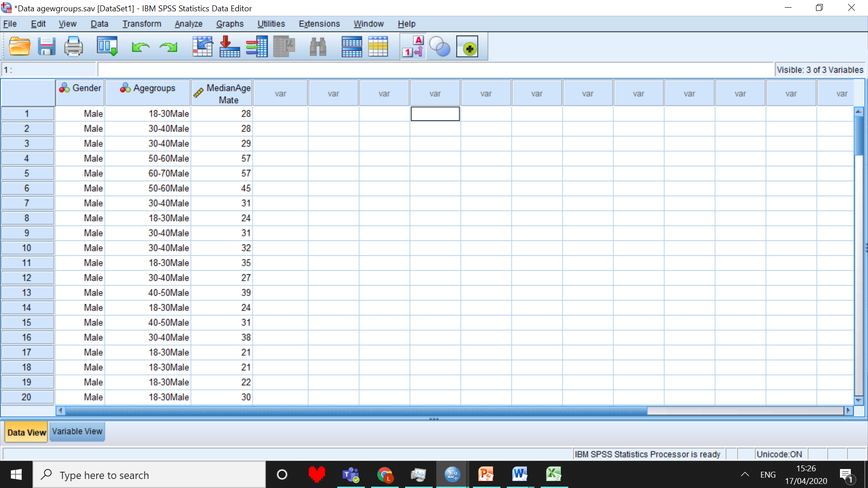Click the Select Cases grid icon
The height and width of the screenshot is (488, 868).
(378, 47)
